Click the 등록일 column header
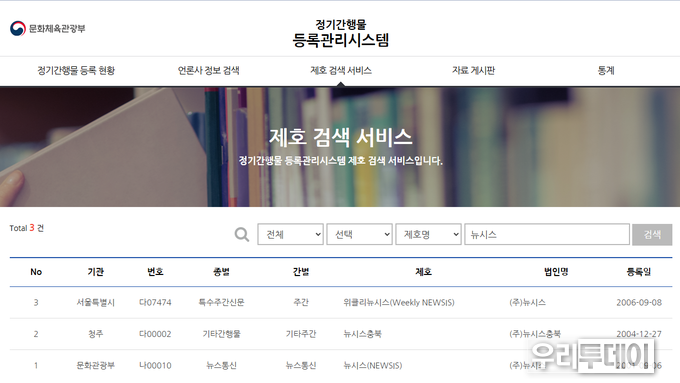Image resolution: width=680 pixels, height=383 pixels. [639, 272]
